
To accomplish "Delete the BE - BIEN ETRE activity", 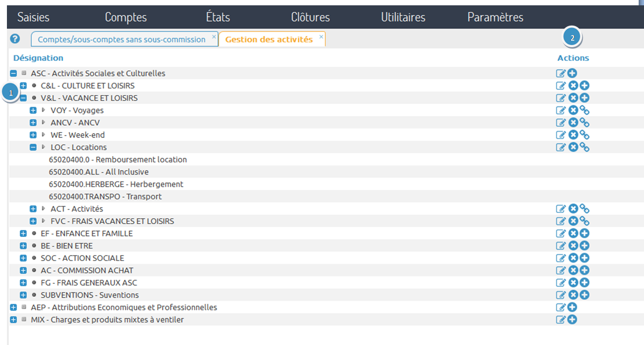I will pos(573,245).
